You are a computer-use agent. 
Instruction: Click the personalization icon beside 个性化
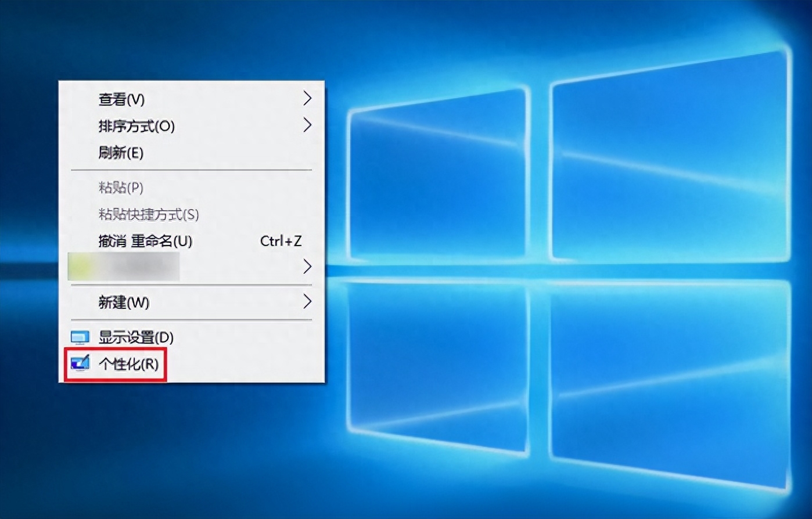[x=80, y=364]
